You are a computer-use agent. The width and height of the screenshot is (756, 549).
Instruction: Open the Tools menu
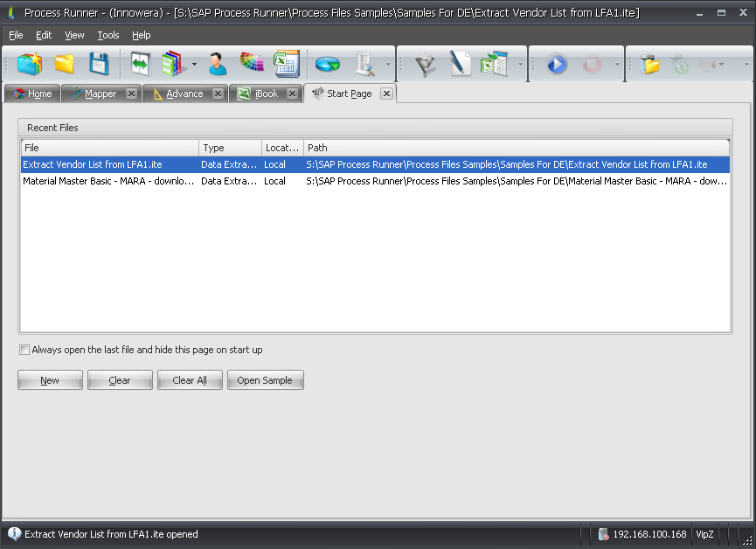coord(108,35)
